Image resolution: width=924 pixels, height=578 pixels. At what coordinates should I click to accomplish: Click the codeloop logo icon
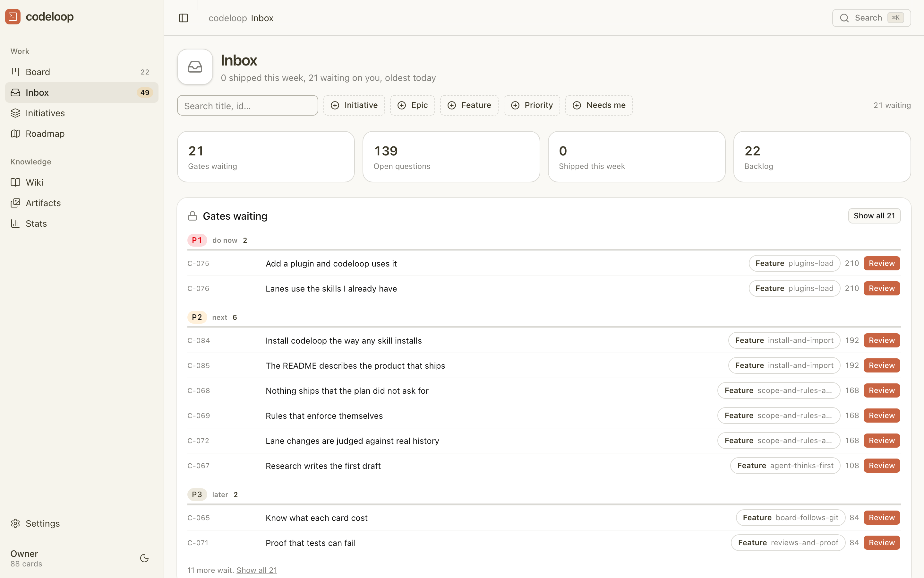point(13,17)
